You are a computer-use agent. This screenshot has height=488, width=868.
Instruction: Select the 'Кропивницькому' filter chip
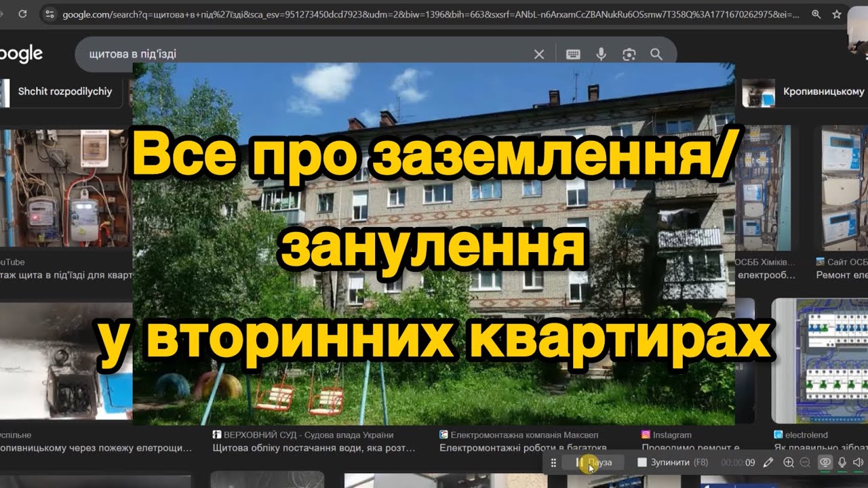pos(805,91)
